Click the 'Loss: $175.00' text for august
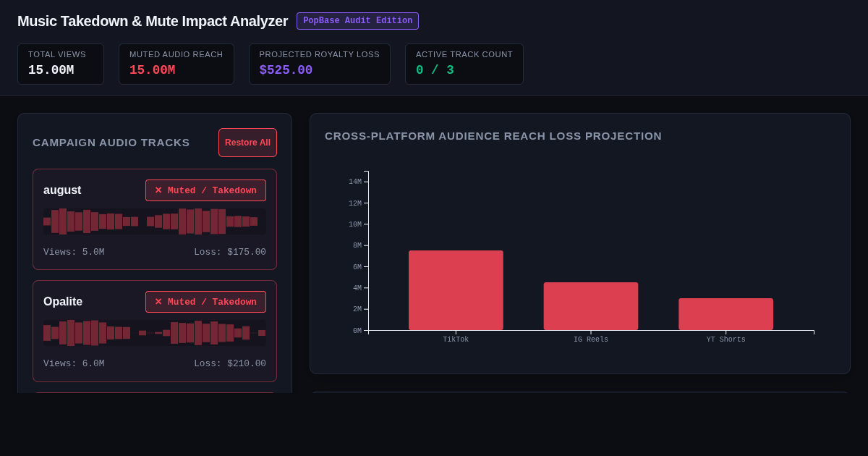This screenshot has width=868, height=456. click(x=230, y=252)
